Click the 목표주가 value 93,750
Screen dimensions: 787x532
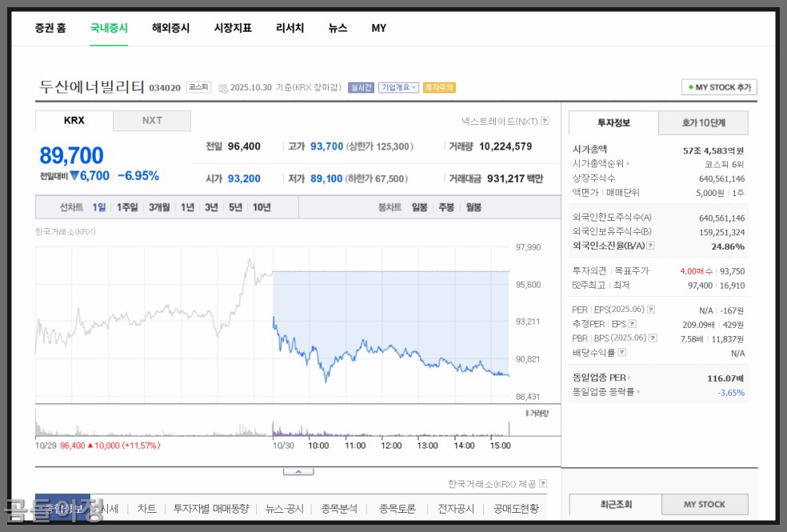pyautogui.click(x=733, y=271)
